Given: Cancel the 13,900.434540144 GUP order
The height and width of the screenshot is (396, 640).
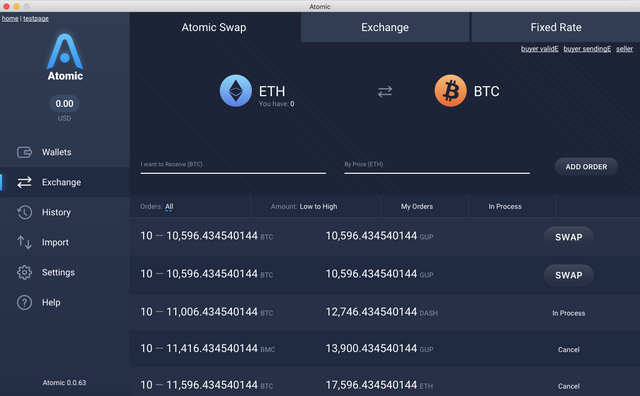Looking at the screenshot, I should (569, 349).
